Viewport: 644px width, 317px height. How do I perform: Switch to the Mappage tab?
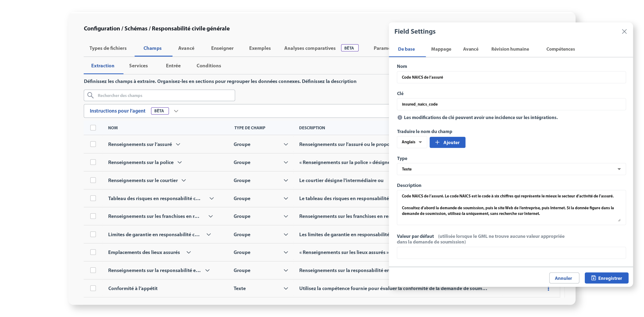[441, 49]
